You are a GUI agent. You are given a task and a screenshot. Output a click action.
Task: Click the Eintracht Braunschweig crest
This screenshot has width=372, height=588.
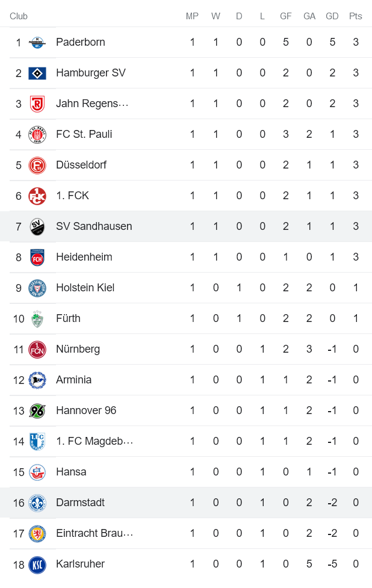36,533
